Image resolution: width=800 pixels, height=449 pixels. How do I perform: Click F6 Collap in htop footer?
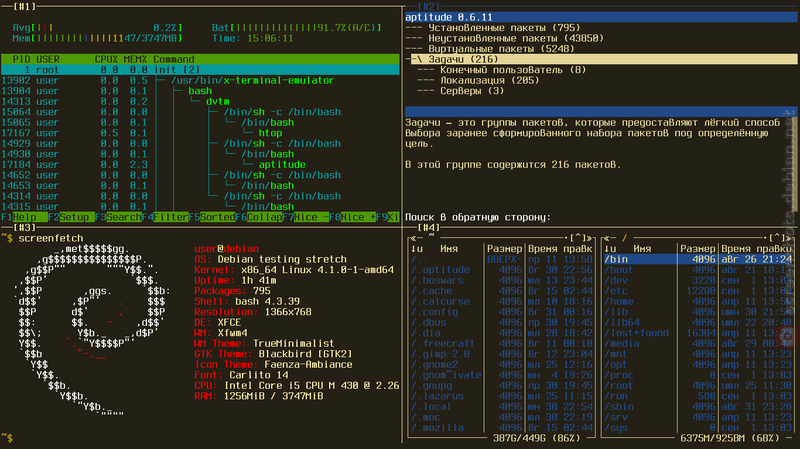pyautogui.click(x=259, y=217)
